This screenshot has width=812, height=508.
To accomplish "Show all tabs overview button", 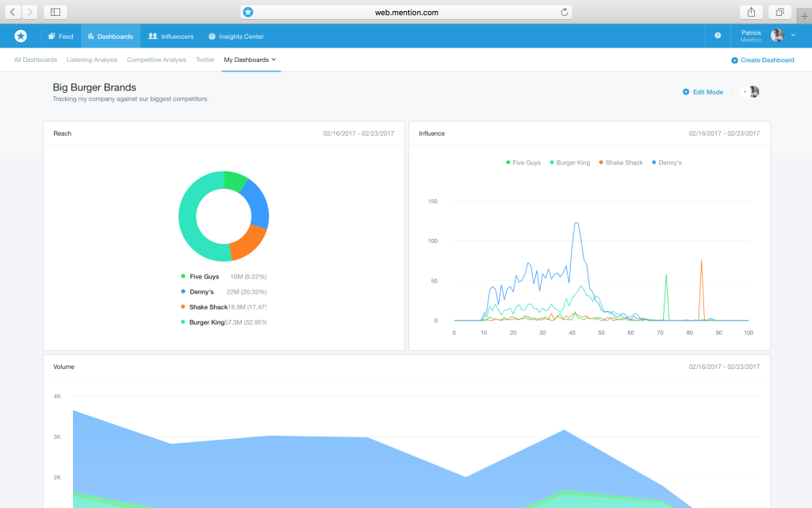I will pos(779,12).
